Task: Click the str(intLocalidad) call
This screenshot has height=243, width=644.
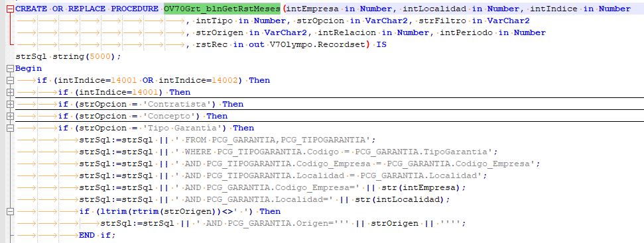Action: [x=411, y=199]
